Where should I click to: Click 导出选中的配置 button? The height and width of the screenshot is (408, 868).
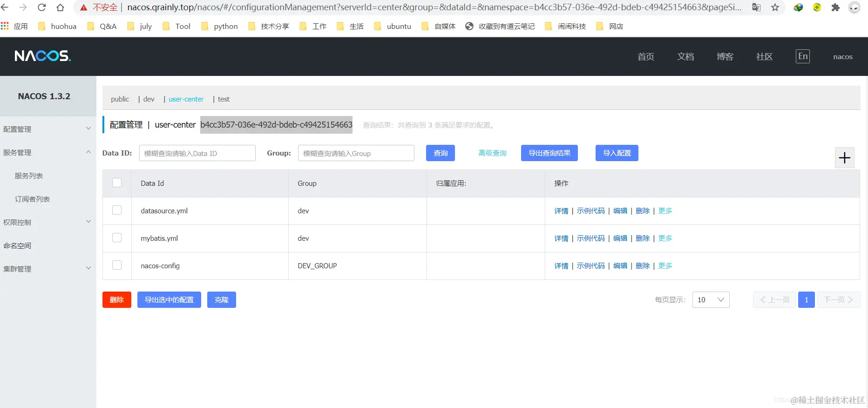coord(169,299)
